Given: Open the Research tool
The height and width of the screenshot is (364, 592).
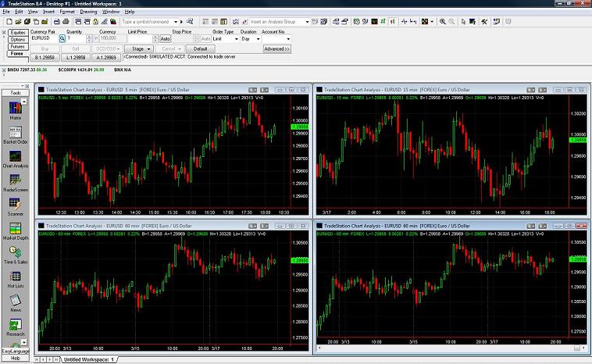Looking at the screenshot, I should (x=16, y=327).
